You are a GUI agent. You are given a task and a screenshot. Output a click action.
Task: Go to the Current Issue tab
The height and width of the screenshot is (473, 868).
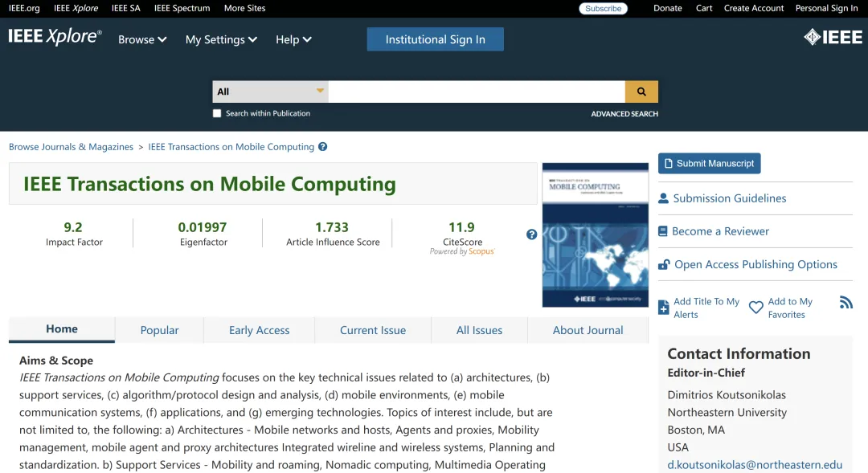tap(373, 330)
